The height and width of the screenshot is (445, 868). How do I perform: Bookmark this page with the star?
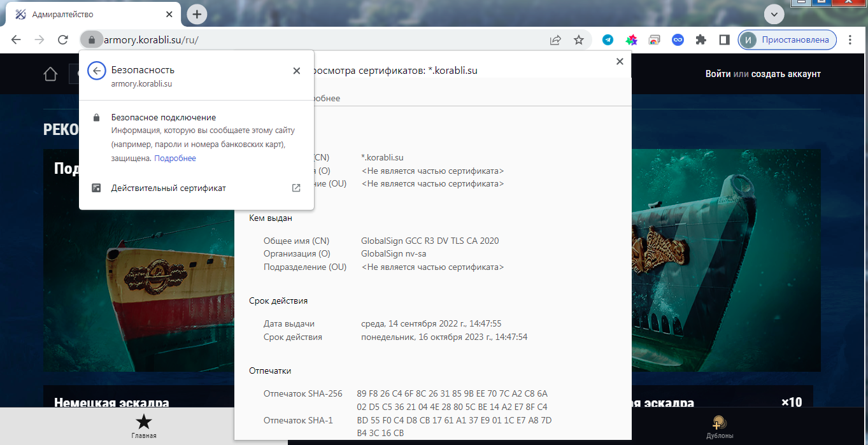[x=578, y=39]
